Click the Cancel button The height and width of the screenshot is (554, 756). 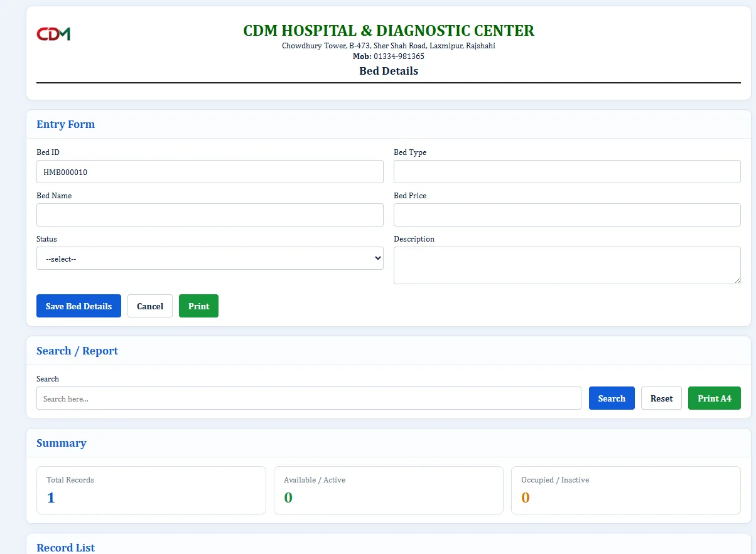[150, 306]
